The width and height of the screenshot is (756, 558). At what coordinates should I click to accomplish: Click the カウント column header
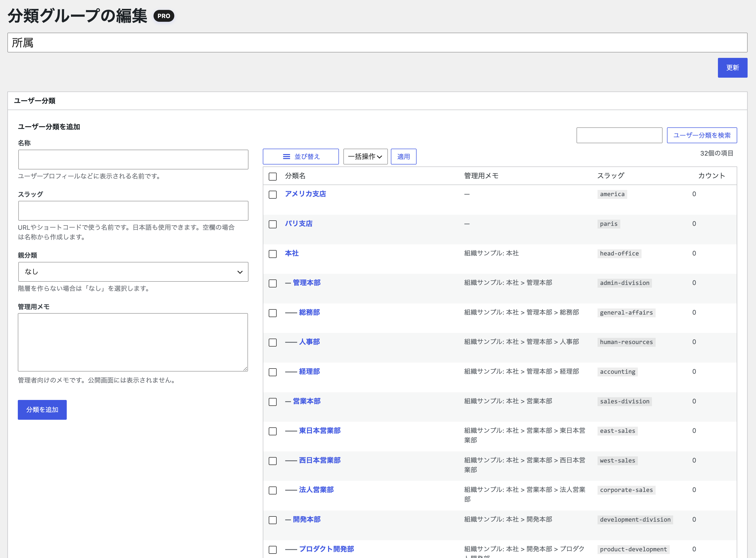pyautogui.click(x=712, y=176)
